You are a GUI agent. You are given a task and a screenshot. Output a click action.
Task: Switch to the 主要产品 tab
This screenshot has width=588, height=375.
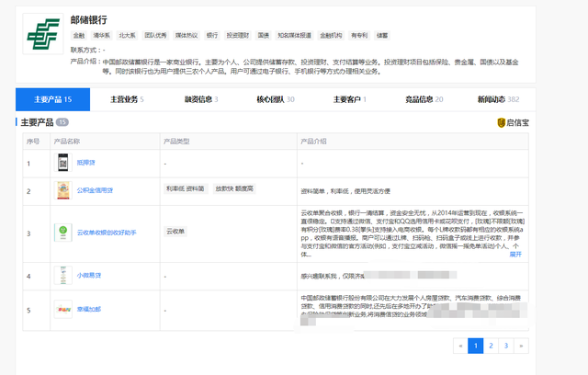[x=53, y=99]
